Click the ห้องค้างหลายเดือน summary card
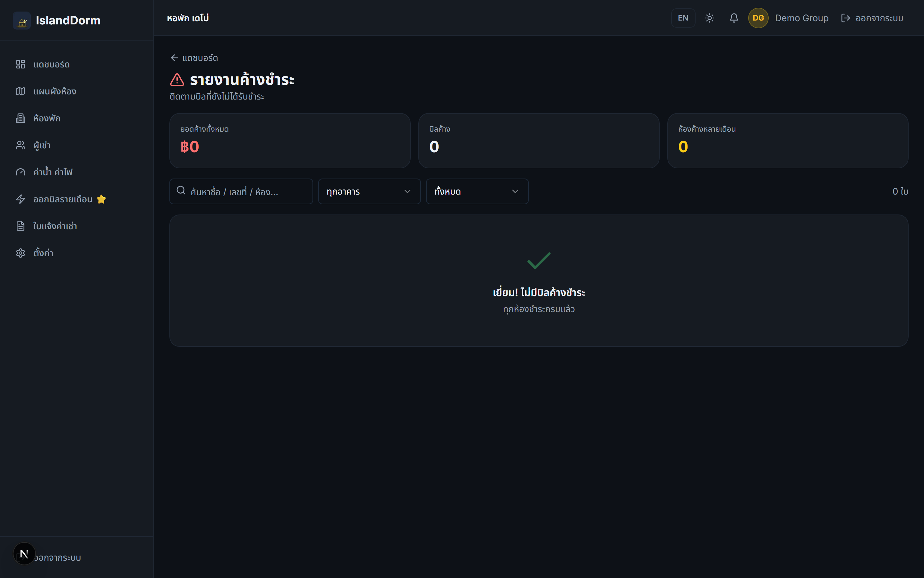The image size is (924, 578). point(788,140)
